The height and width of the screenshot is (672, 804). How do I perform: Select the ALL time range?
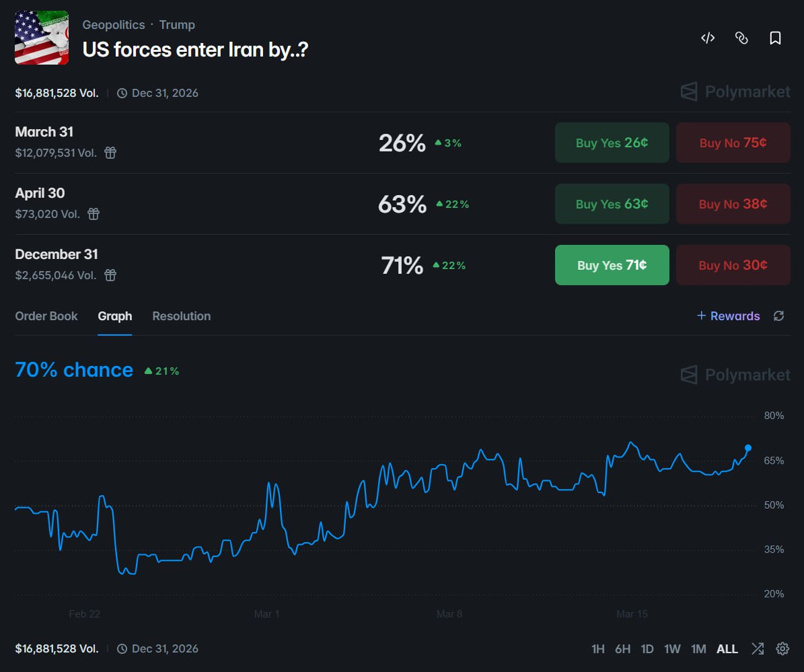[x=727, y=648]
